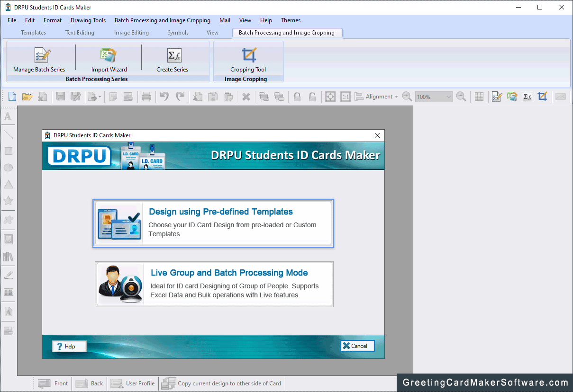Click the fit-to-window toolbar icon
The image size is (573, 392).
pos(330,97)
